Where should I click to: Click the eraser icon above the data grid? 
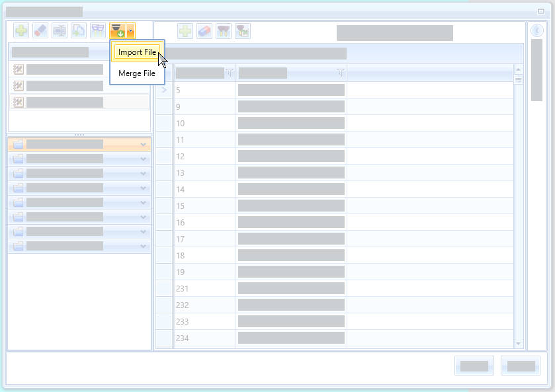click(204, 31)
